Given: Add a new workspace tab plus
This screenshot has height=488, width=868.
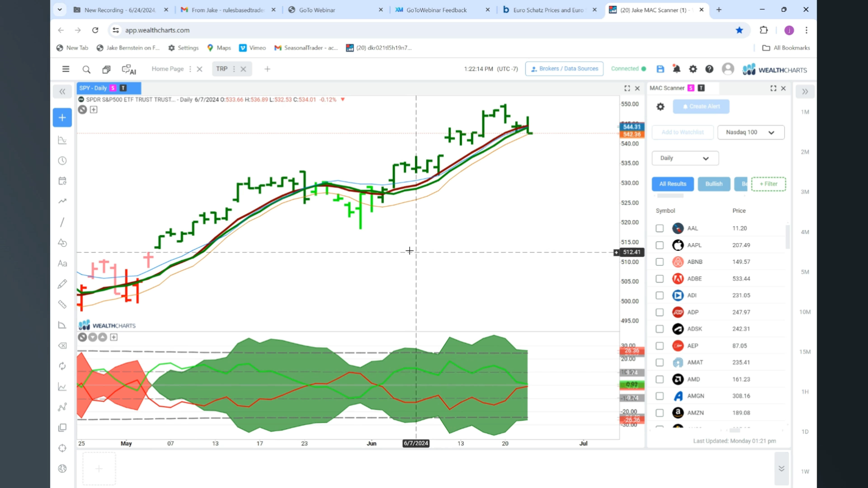Looking at the screenshot, I should click(x=267, y=69).
